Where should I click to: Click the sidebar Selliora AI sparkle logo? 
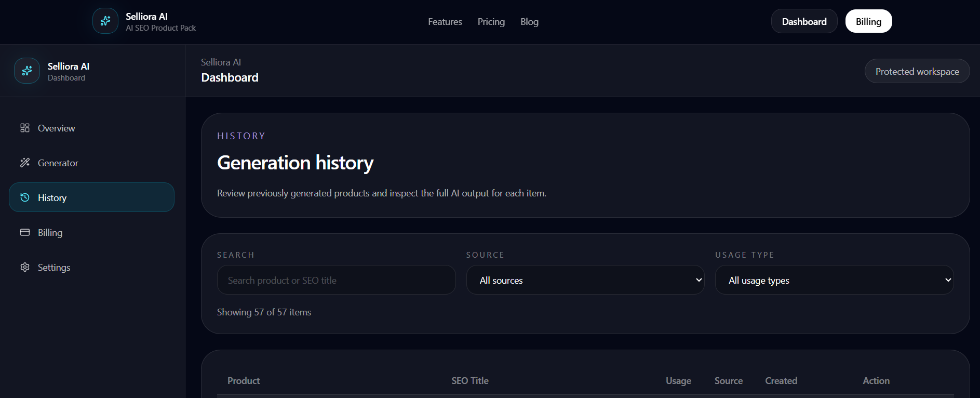[x=27, y=71]
